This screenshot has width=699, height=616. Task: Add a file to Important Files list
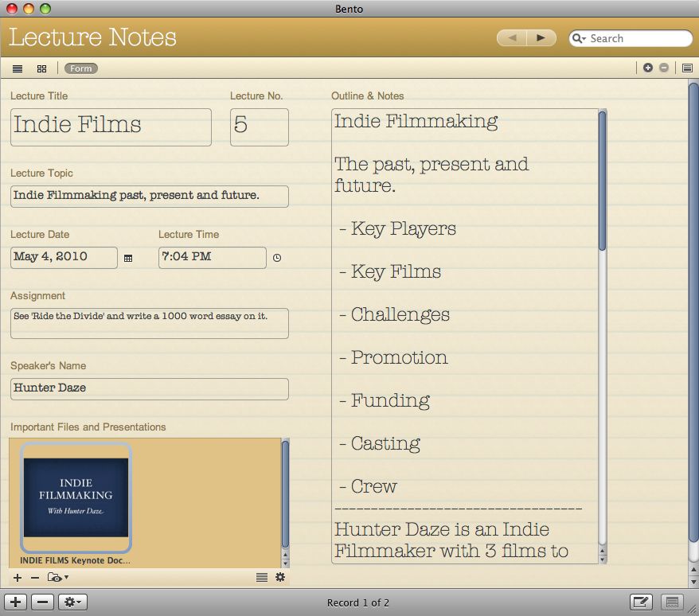click(x=18, y=578)
